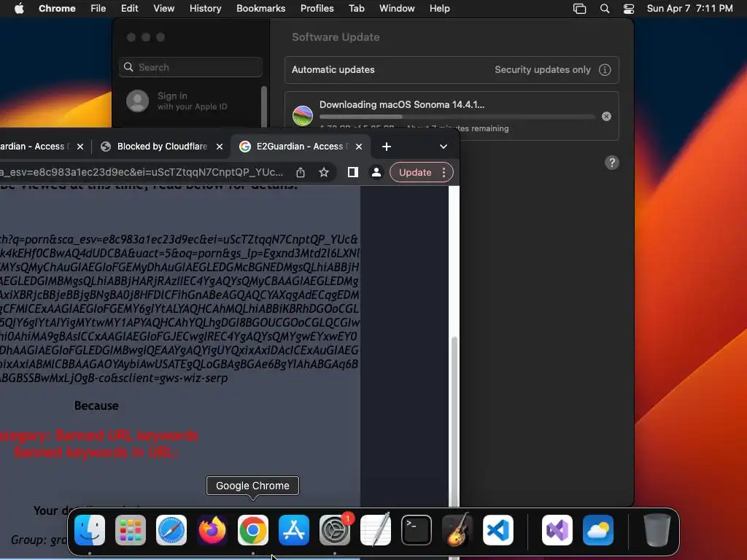Open the Apple menu
The image size is (747, 560).
click(19, 9)
